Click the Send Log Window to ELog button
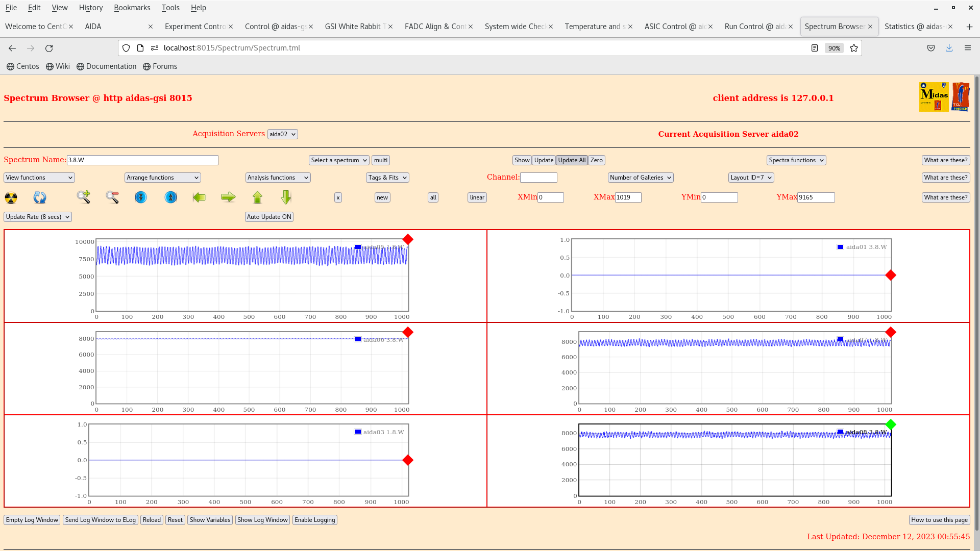 [x=100, y=519]
